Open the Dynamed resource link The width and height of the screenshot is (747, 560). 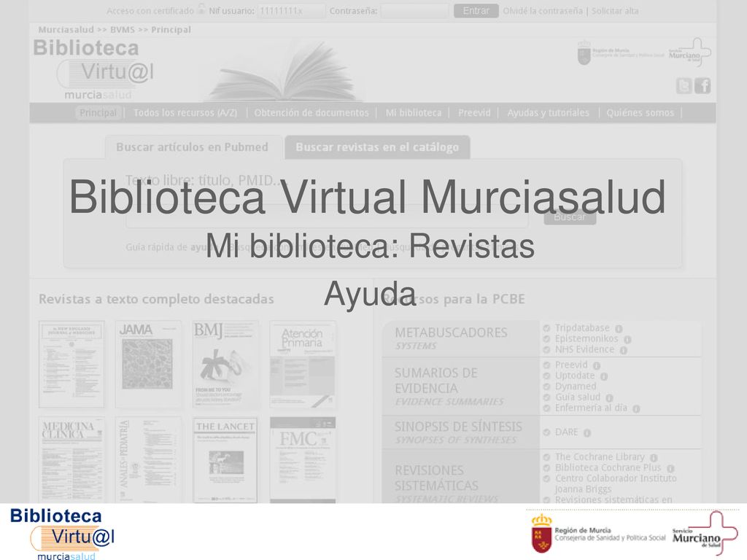[x=576, y=386]
